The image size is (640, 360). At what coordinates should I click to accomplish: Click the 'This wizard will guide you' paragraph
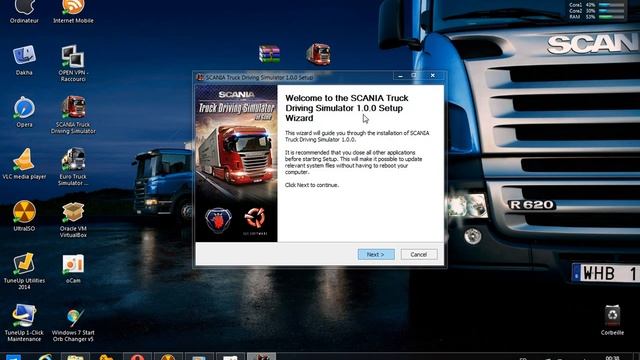[357, 136]
